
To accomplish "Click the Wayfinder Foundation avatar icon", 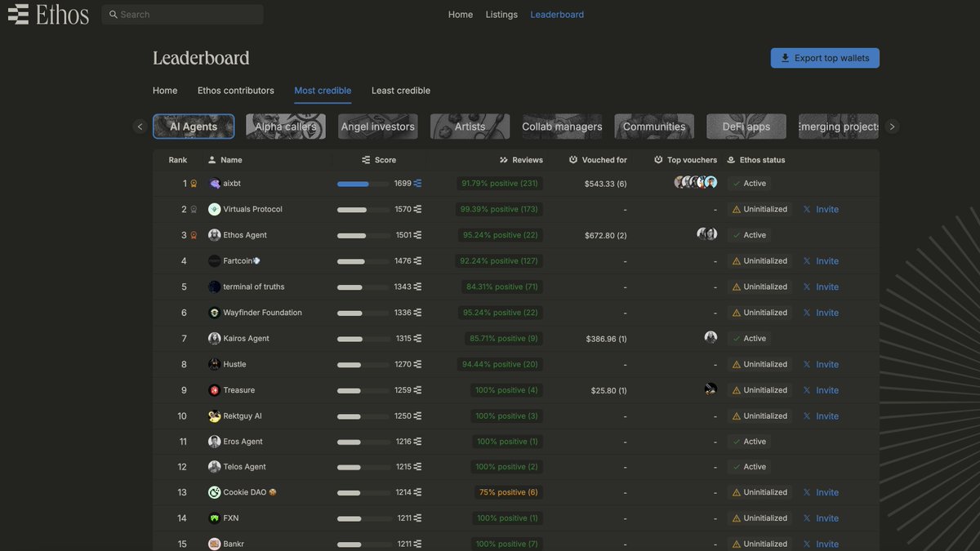I will click(x=215, y=313).
